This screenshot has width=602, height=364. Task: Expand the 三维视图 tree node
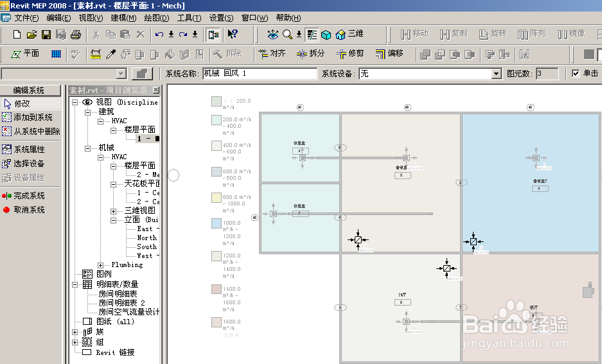[113, 211]
